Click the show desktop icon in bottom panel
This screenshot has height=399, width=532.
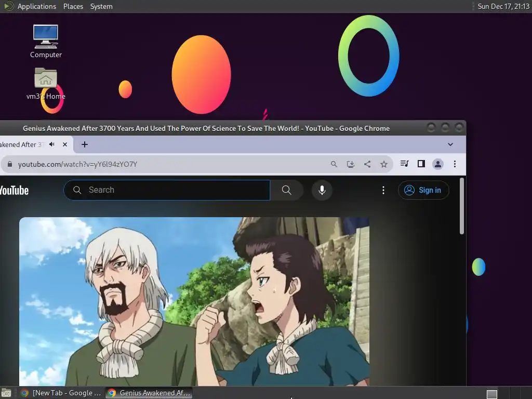coord(6,393)
